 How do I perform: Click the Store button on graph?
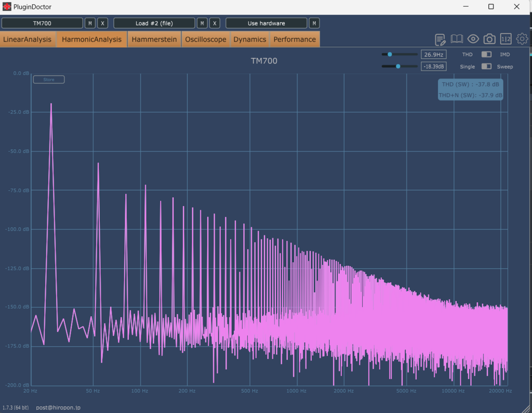(x=49, y=80)
